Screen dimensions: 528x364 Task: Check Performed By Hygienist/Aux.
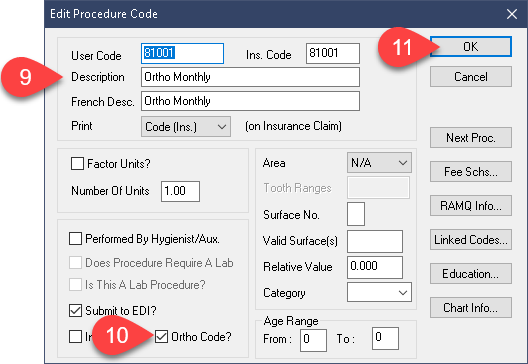pyautogui.click(x=75, y=238)
